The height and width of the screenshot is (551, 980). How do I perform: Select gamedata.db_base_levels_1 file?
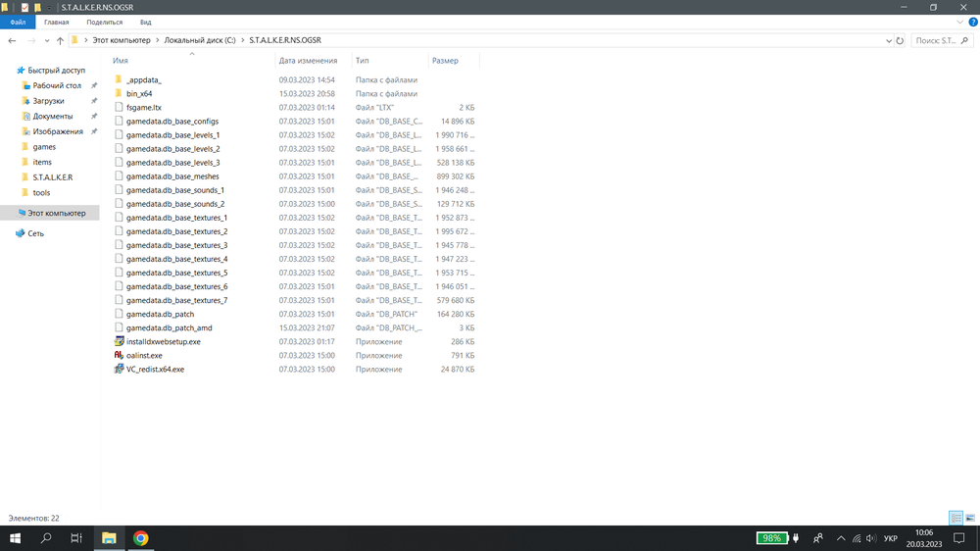click(172, 135)
